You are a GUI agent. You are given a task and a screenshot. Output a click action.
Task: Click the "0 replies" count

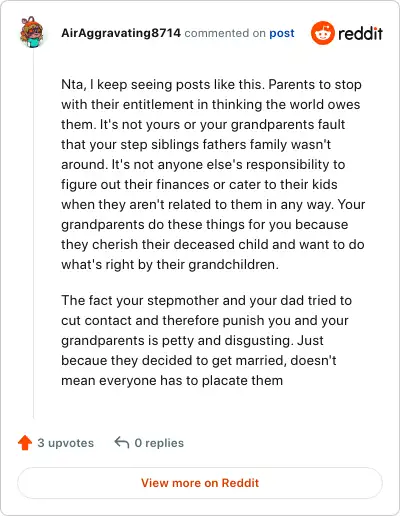click(x=159, y=443)
